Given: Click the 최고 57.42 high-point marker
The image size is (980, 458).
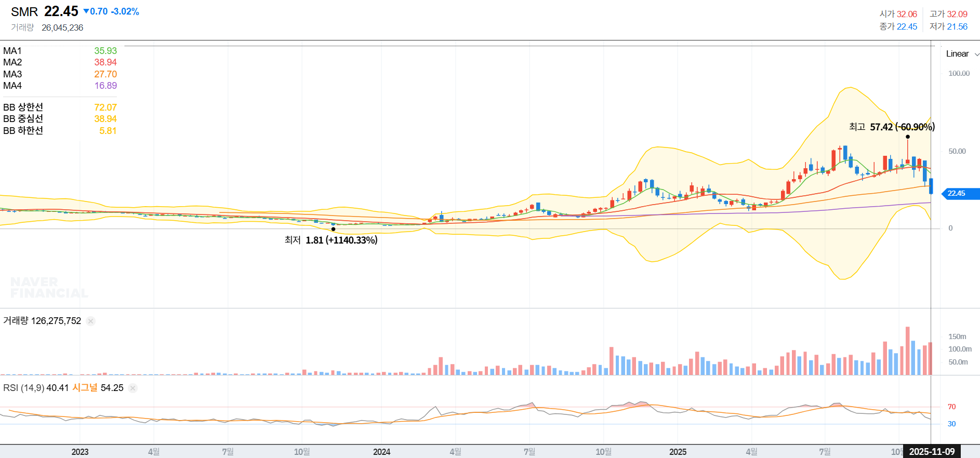Looking at the screenshot, I should [x=892, y=127].
